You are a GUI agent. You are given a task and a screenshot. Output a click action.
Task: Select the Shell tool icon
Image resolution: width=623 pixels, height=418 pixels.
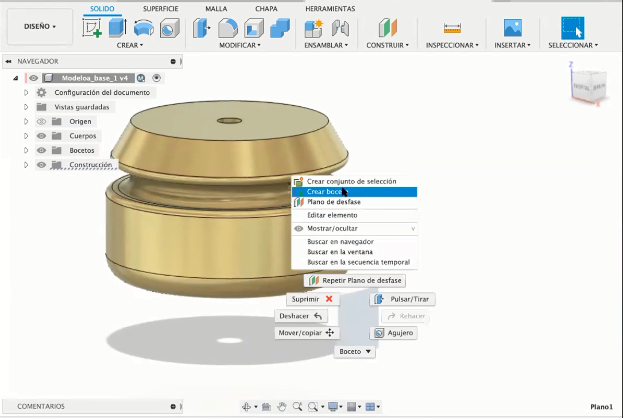coord(254,28)
